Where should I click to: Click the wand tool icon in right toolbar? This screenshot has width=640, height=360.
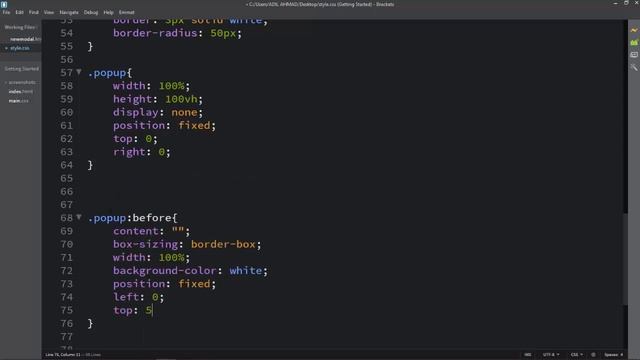point(633,67)
